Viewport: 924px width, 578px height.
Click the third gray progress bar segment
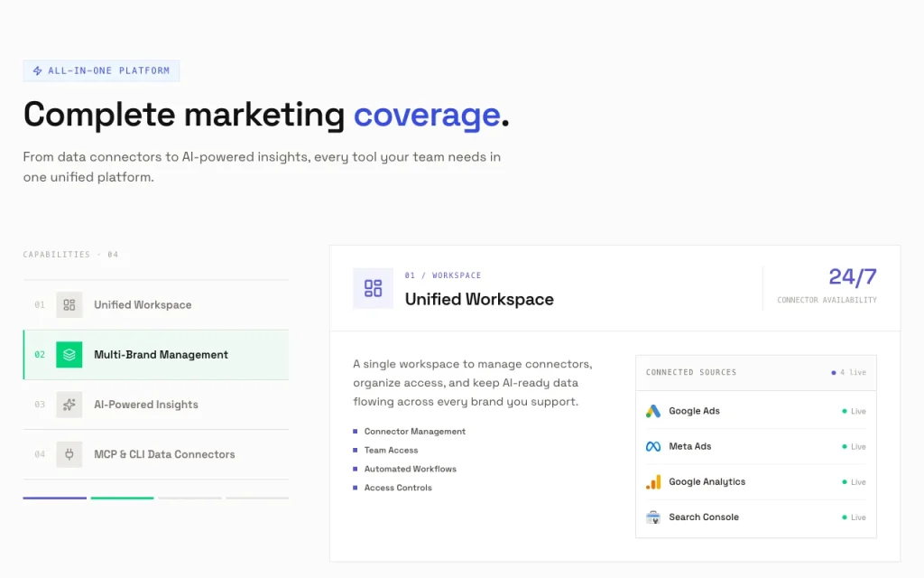[189, 498]
